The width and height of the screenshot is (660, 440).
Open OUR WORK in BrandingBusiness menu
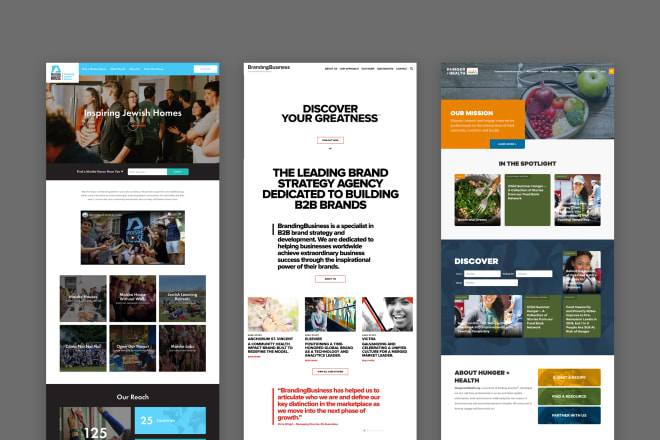point(367,69)
